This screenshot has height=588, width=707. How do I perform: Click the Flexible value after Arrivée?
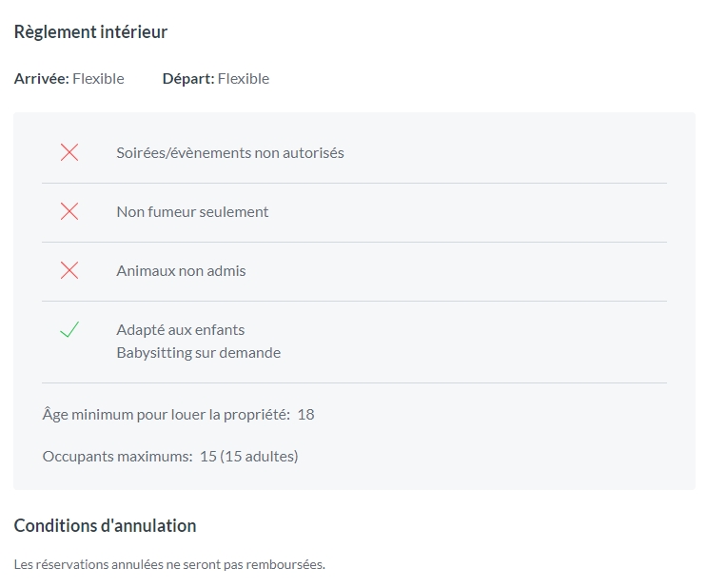point(98,78)
